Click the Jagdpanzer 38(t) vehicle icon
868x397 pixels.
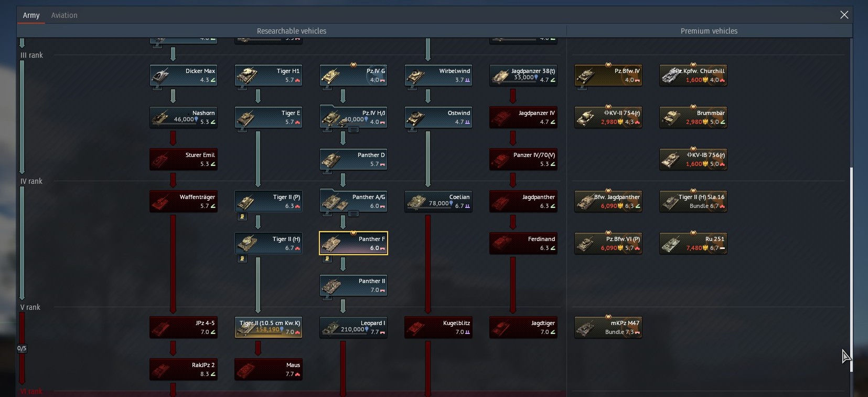500,76
